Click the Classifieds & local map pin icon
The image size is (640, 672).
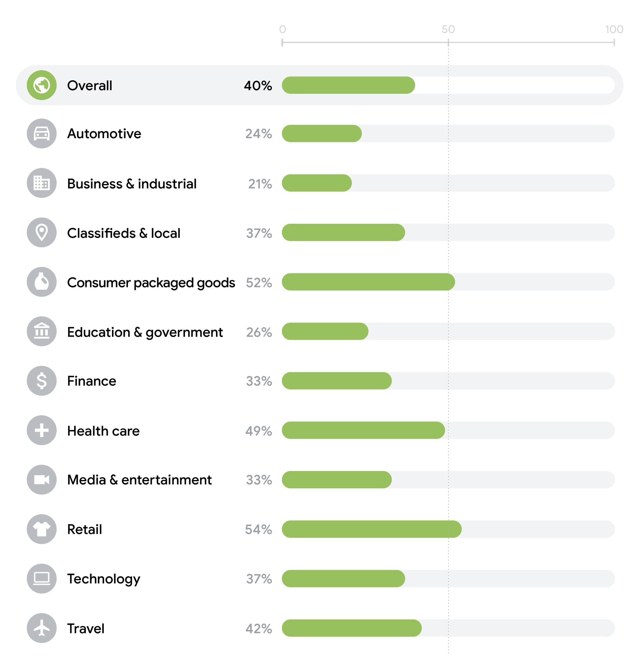(x=42, y=233)
